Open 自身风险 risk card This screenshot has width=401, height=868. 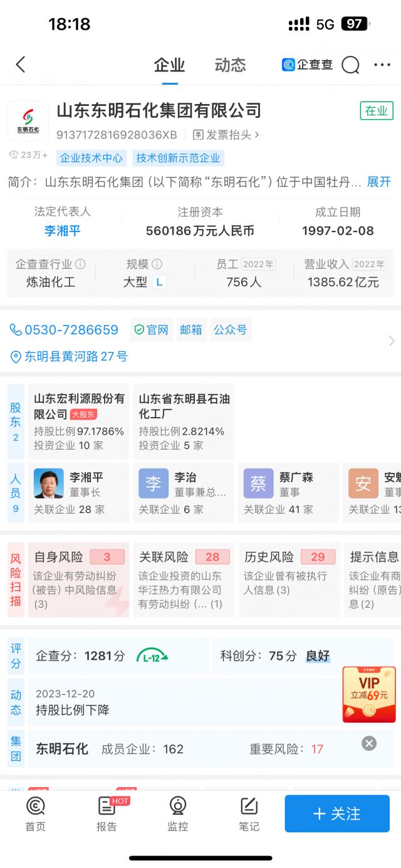tap(79, 580)
